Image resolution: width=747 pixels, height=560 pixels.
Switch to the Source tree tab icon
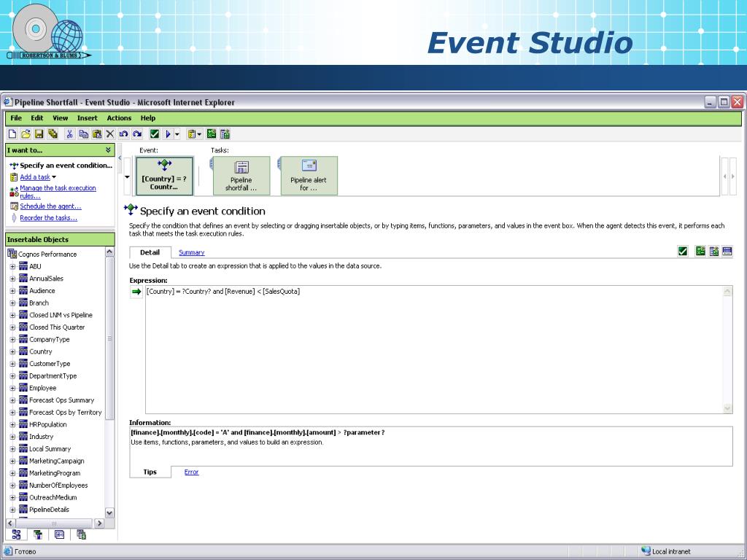coord(16,534)
